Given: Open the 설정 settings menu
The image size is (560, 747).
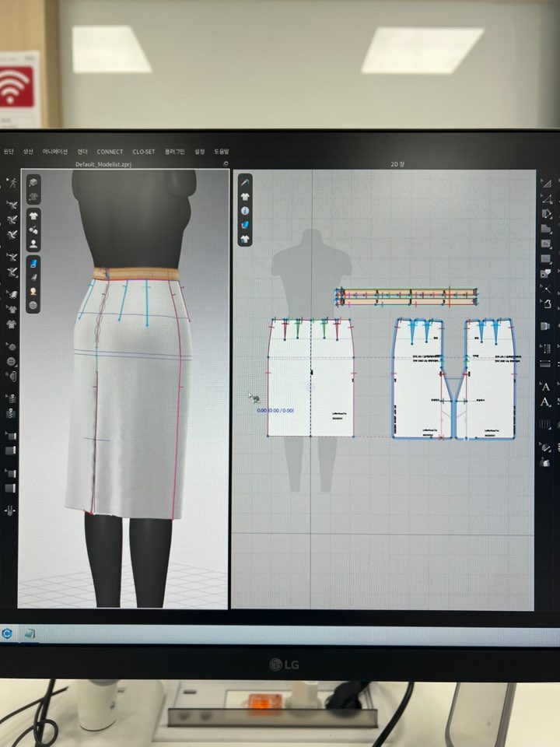Looking at the screenshot, I should tap(200, 152).
